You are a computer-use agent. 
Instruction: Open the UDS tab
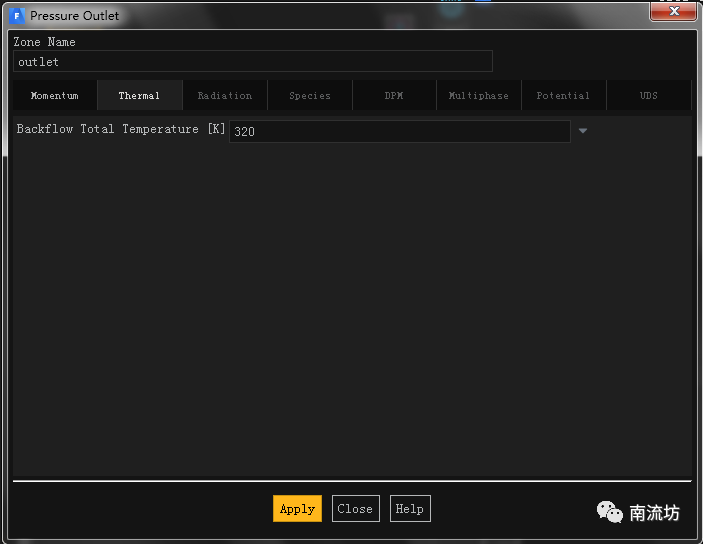[648, 96]
